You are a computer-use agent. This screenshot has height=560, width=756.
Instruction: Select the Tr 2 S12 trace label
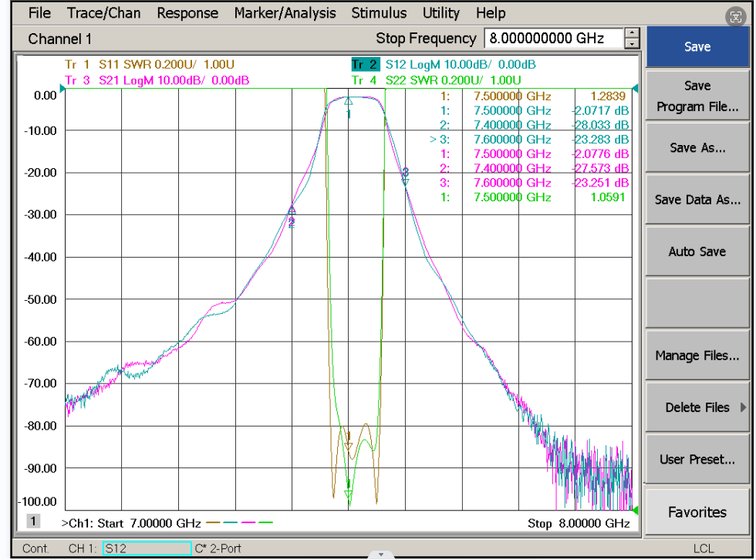coord(444,65)
